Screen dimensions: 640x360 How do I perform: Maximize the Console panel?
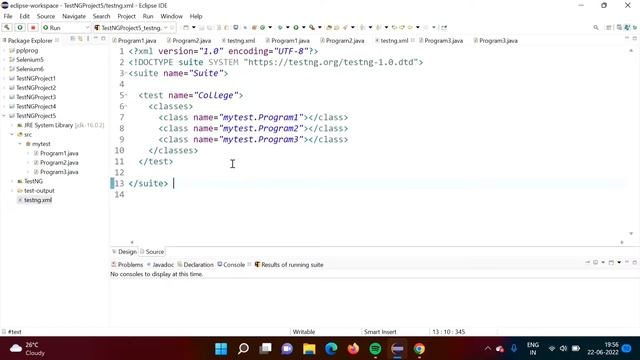pyautogui.click(x=635, y=262)
